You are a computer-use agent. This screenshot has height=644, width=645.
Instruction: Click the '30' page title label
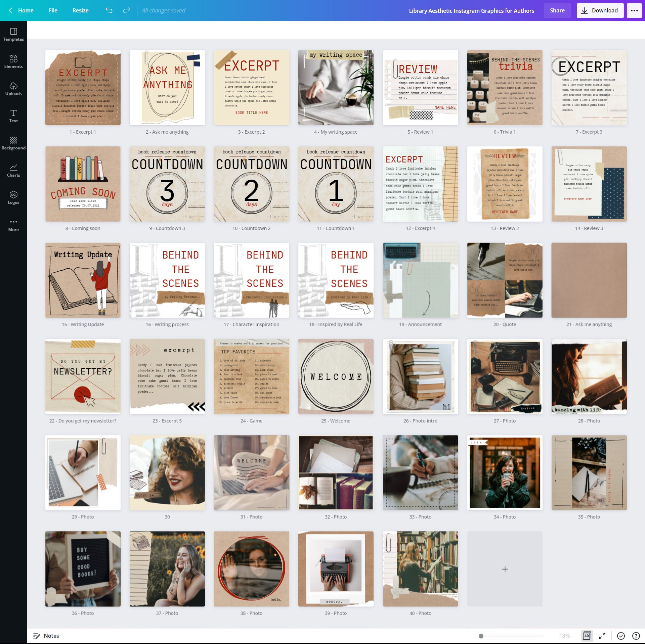[167, 517]
